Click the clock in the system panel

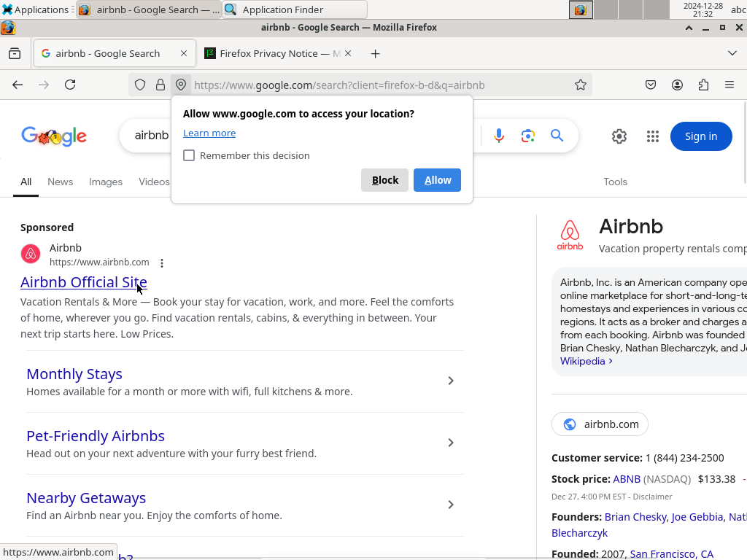(703, 9)
